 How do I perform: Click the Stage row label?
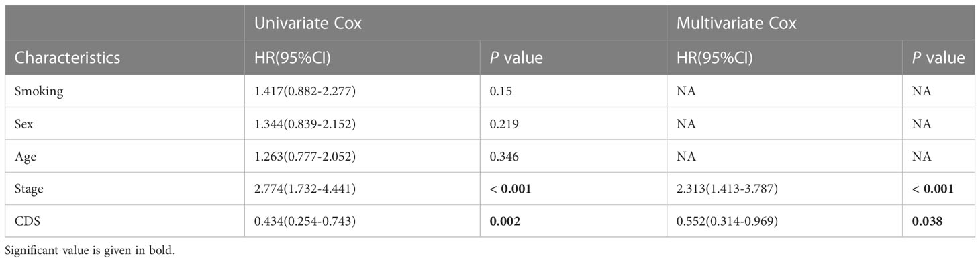point(29,189)
